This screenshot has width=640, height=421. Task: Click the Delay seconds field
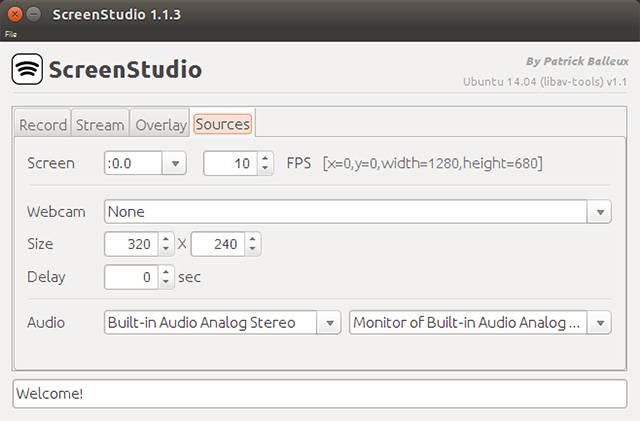pos(131,277)
